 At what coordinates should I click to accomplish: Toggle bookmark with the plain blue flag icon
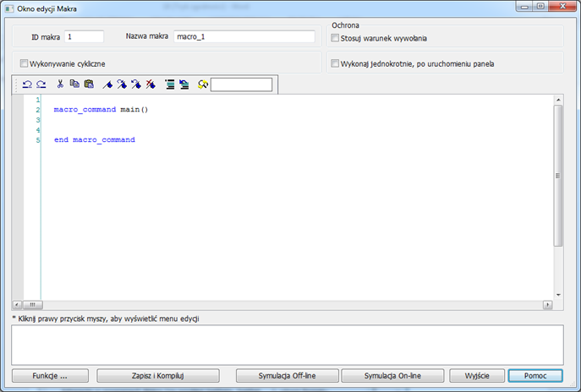point(107,84)
